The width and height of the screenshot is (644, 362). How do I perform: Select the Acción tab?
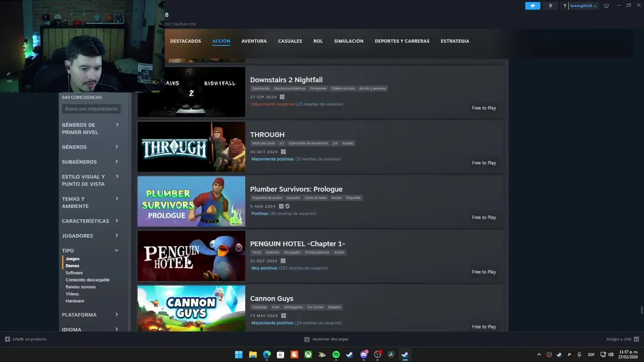click(221, 41)
